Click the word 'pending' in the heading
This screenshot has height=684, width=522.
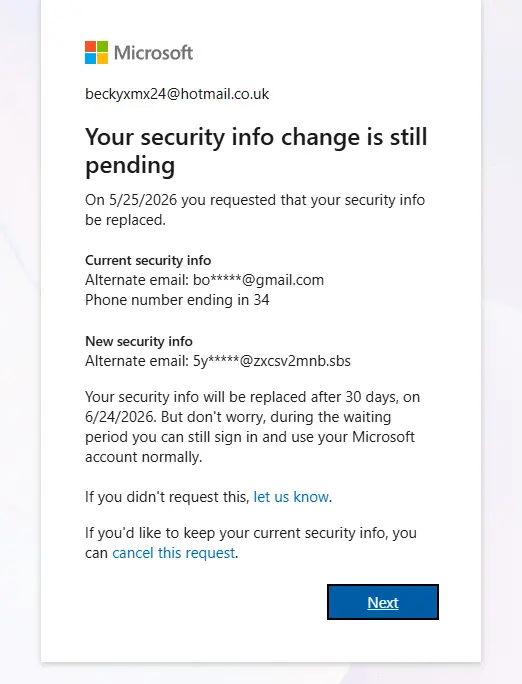[130, 166]
